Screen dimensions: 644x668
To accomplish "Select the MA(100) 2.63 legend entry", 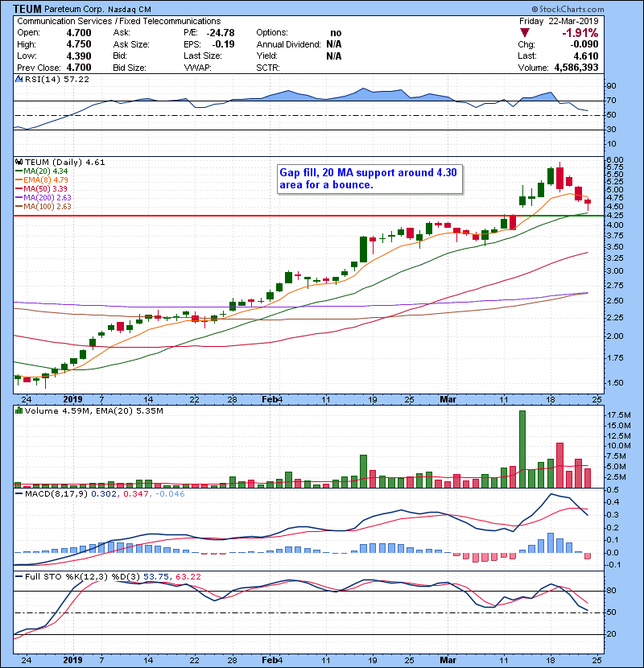I will [x=43, y=207].
